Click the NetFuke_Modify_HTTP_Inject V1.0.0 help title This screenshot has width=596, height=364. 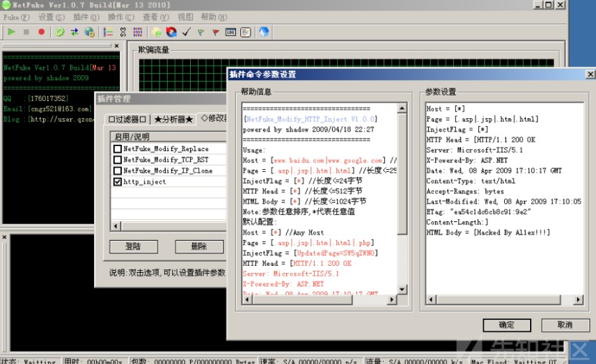point(310,119)
